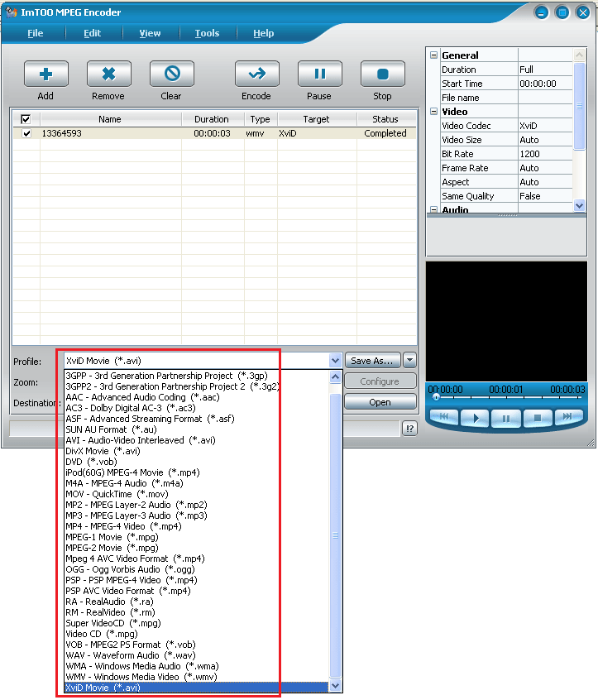Select ASF - Advanced Streaming Format profile
Image resolution: width=598 pixels, height=700 pixels.
coord(196,419)
